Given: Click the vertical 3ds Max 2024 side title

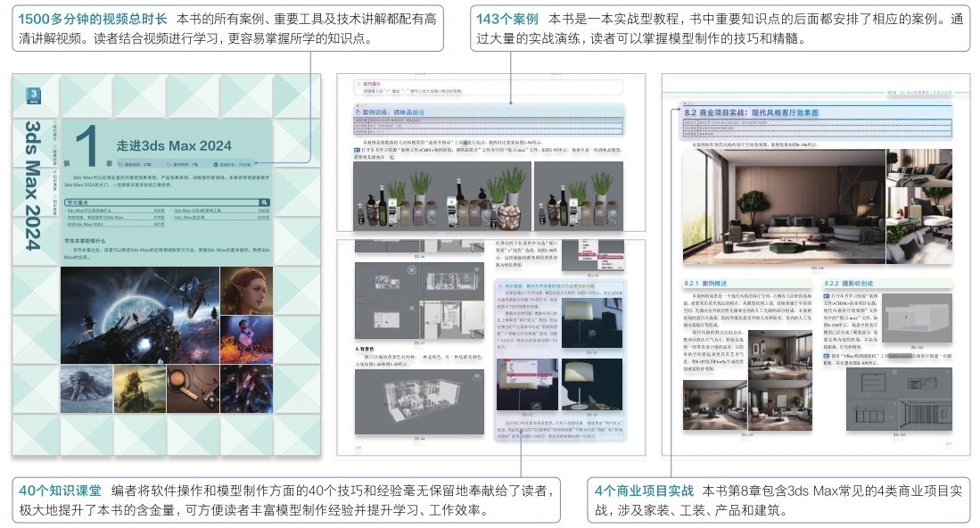Looking at the screenshot, I should [32, 186].
